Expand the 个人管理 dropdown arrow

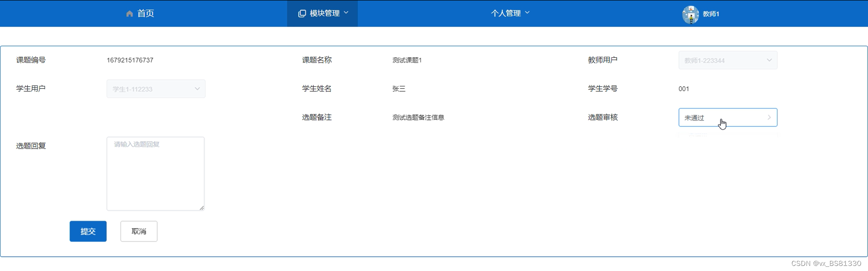pos(527,12)
